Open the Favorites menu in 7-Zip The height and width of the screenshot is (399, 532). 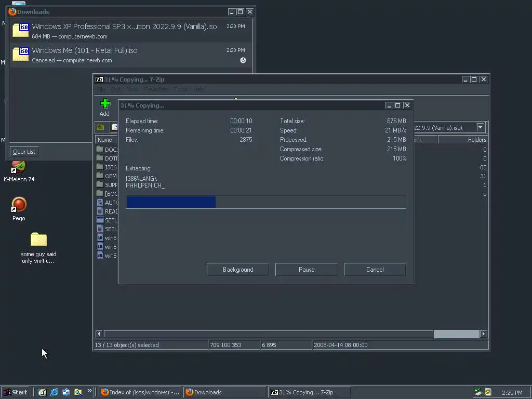point(156,89)
